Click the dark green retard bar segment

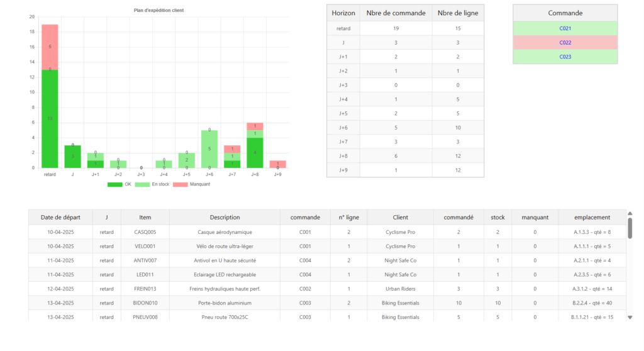(x=50, y=118)
